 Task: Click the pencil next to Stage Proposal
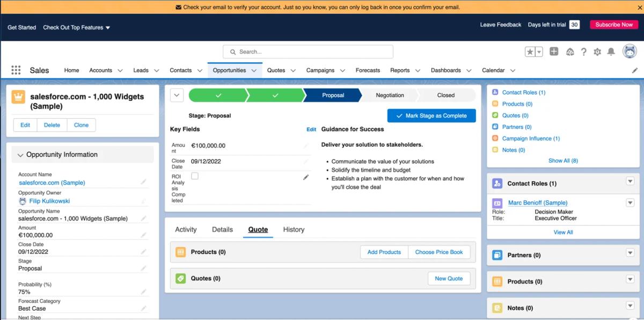143,268
